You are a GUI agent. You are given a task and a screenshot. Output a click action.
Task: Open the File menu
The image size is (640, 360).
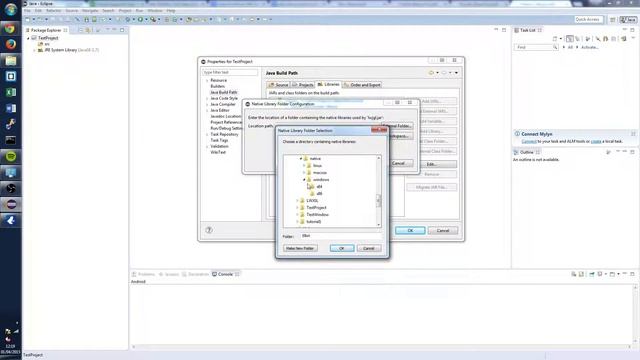pyautogui.click(x=27, y=11)
